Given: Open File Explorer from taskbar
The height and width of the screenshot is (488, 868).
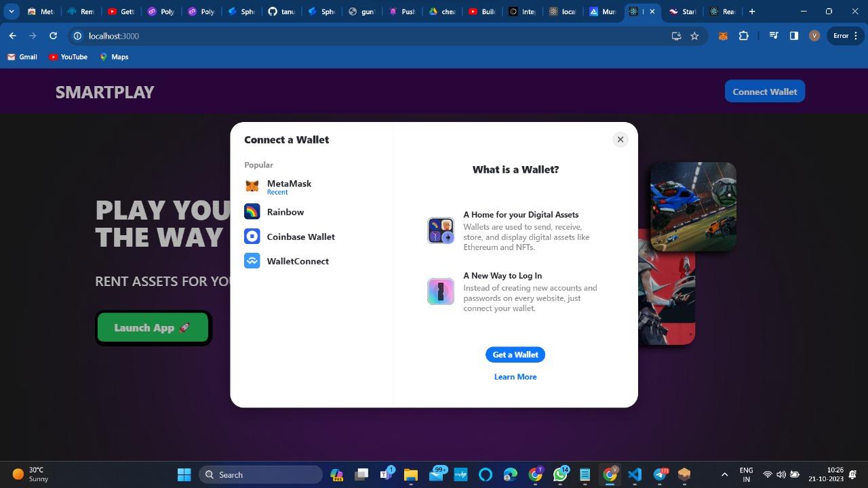Looking at the screenshot, I should coord(411,474).
